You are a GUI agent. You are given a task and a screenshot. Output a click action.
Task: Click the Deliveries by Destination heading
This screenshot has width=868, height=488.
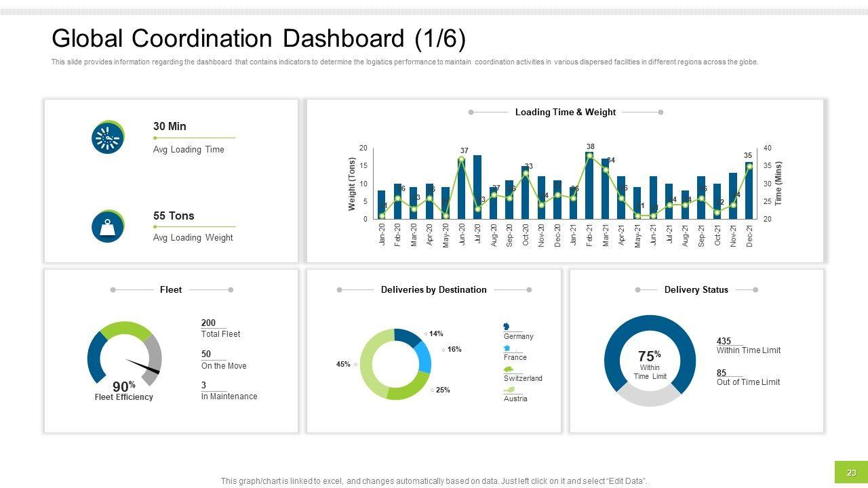(433, 290)
